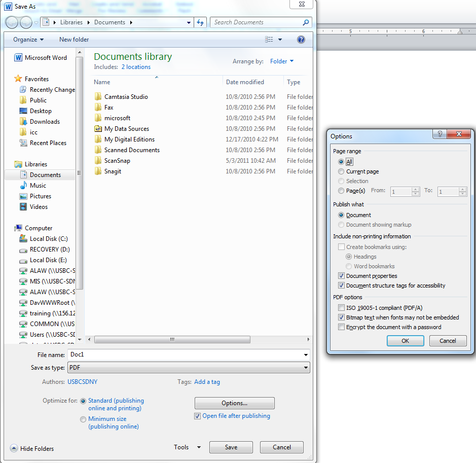Click the change view icon
The height and width of the screenshot is (463, 476).
point(269,40)
